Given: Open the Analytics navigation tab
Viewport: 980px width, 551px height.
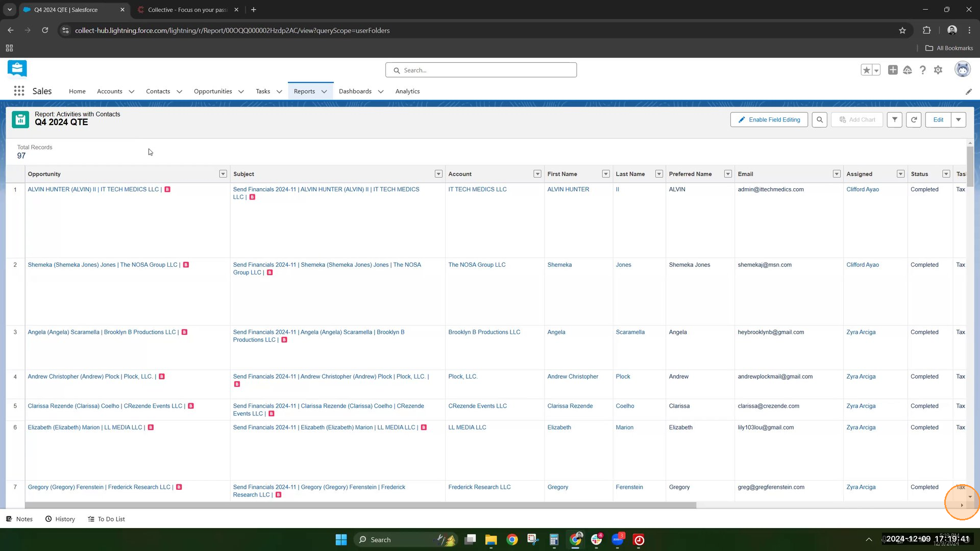Looking at the screenshot, I should click(x=407, y=91).
